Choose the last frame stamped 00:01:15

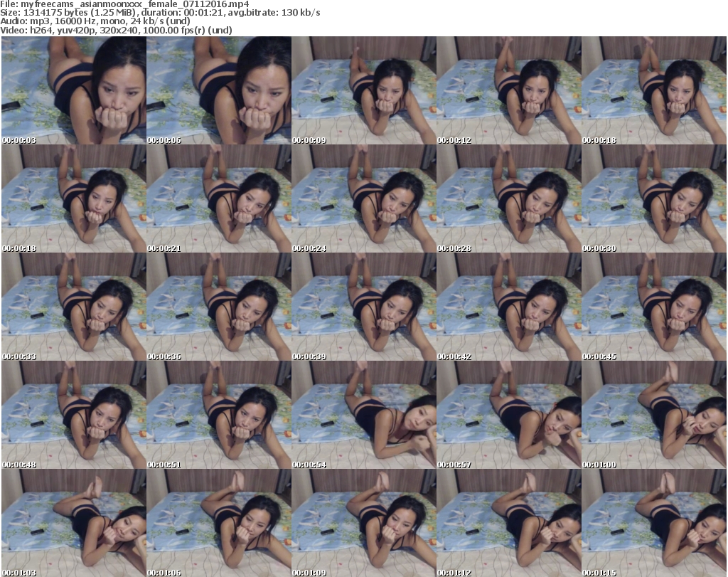653,523
